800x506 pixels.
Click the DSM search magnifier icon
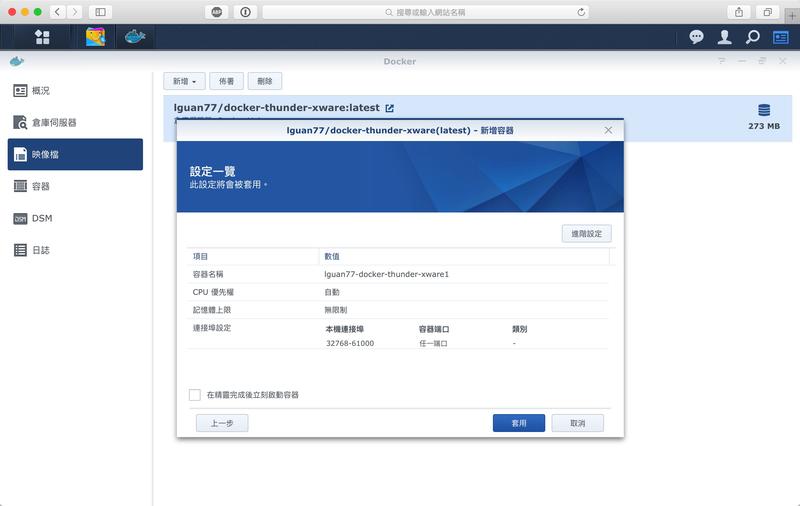click(753, 37)
